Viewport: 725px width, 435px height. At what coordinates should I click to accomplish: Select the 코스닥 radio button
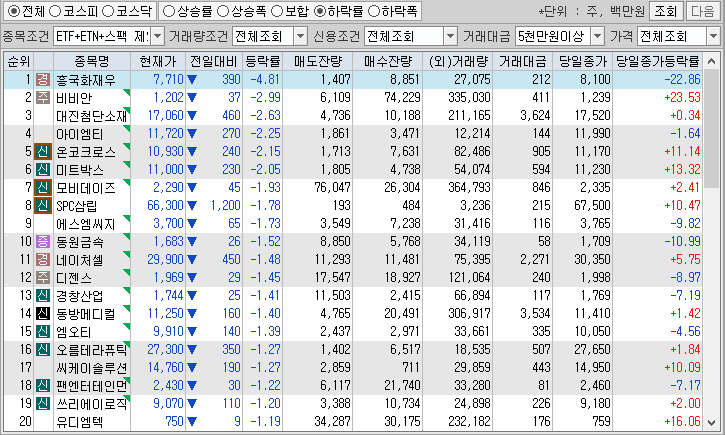[x=108, y=11]
